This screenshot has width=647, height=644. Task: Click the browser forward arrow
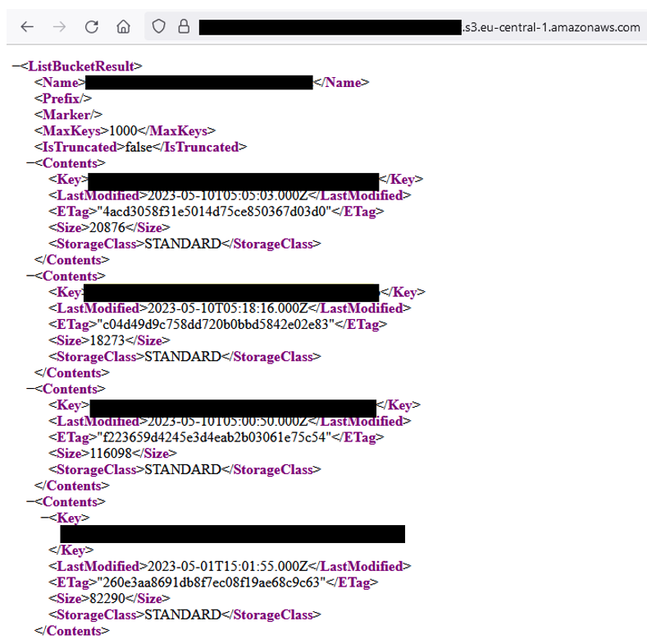tap(59, 27)
